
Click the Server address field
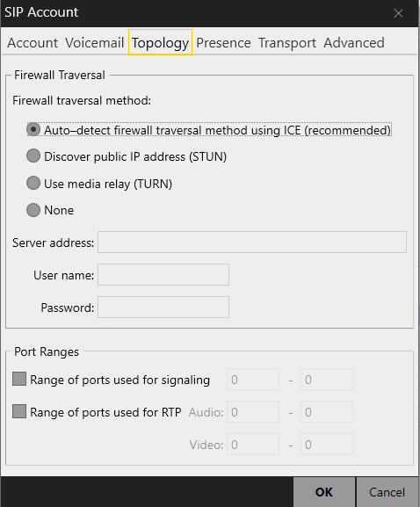pyautogui.click(x=252, y=243)
